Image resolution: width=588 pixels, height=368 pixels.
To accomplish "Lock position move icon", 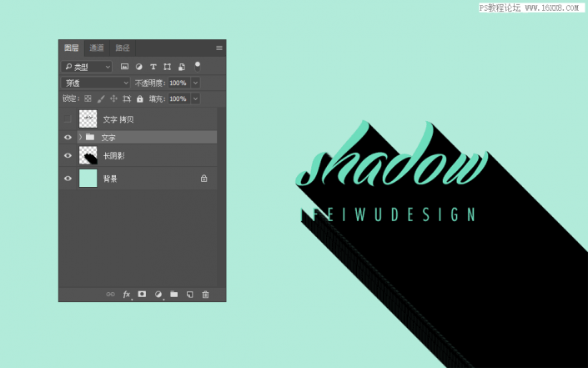I will pos(113,98).
